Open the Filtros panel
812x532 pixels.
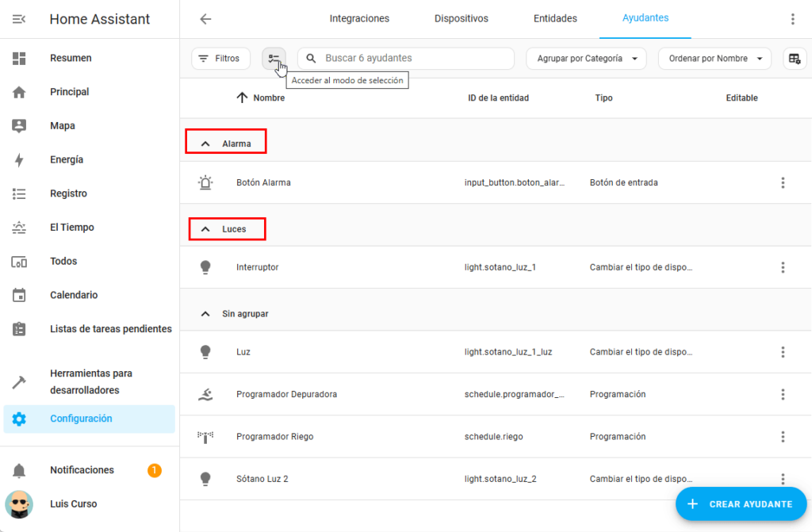[x=220, y=59]
